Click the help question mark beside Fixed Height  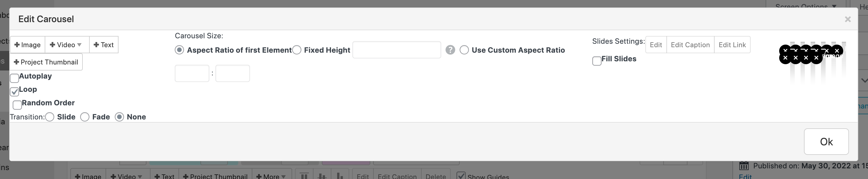[x=450, y=50]
